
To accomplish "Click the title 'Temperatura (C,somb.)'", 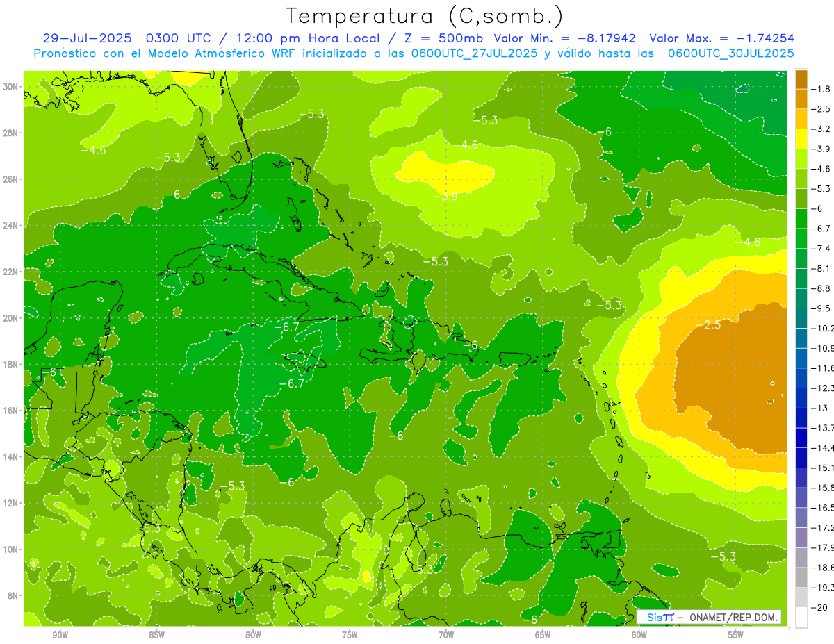I will 425,17.
